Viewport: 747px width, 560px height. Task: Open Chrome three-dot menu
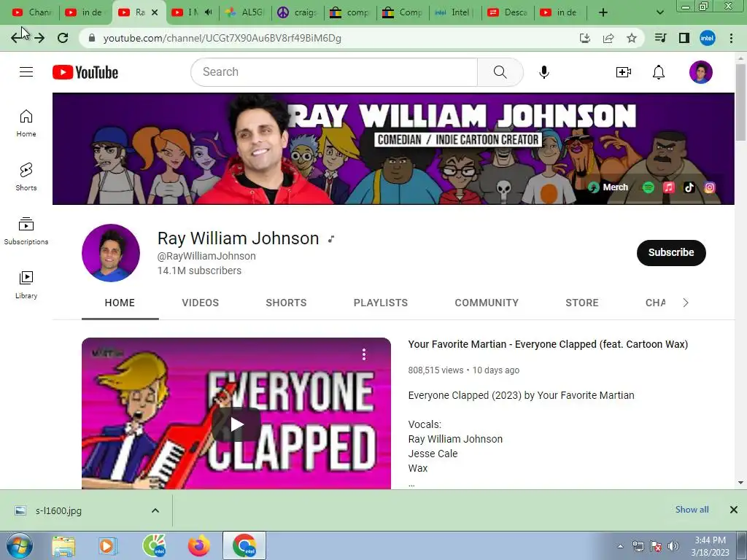(x=731, y=38)
